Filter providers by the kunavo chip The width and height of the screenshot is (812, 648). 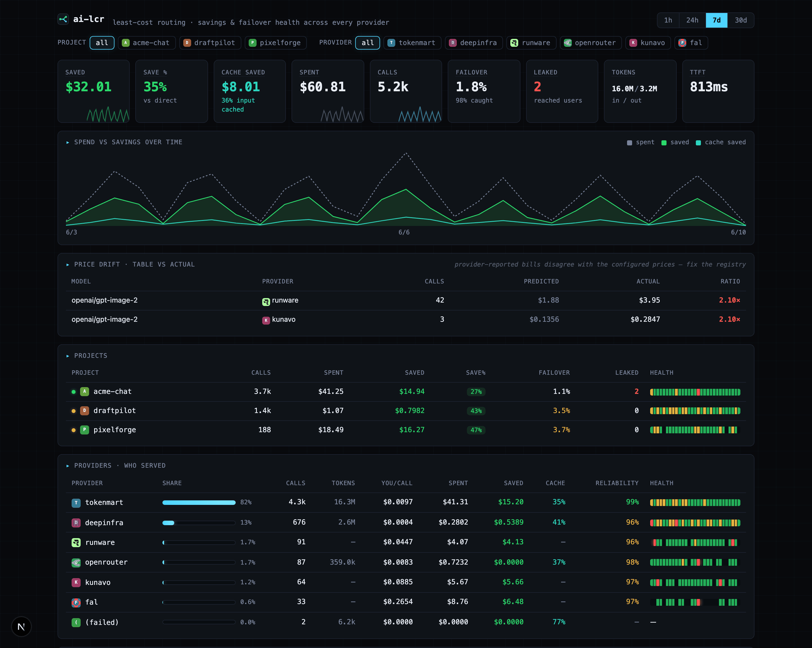click(648, 43)
